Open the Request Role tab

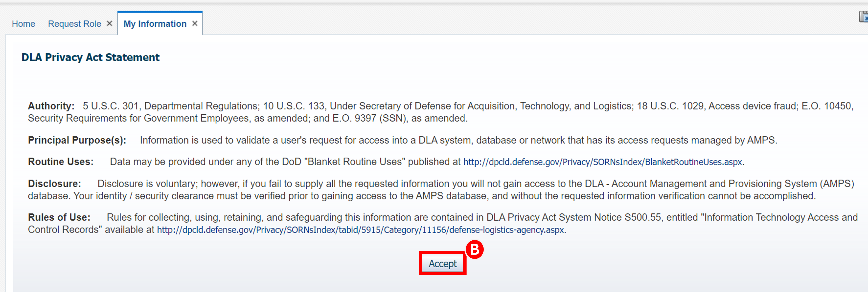[x=74, y=24]
